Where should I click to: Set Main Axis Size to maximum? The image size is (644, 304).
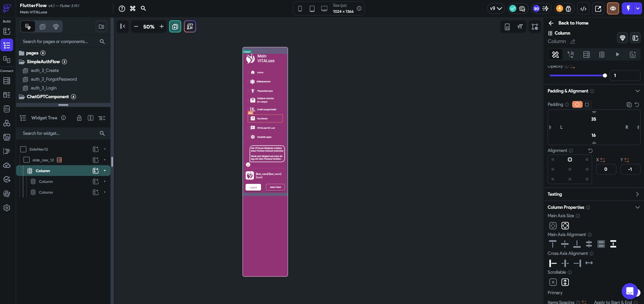(565, 226)
